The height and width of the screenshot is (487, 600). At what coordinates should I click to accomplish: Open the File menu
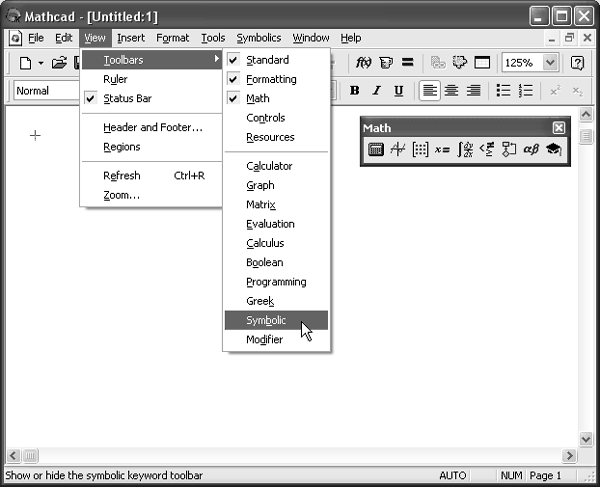click(36, 38)
